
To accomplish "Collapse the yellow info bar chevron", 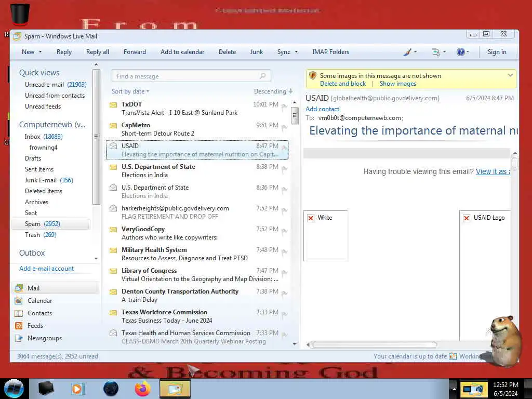I will point(510,75).
